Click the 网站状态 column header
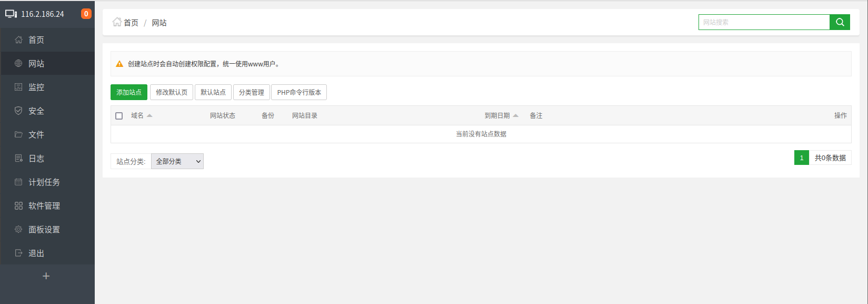 pos(223,115)
